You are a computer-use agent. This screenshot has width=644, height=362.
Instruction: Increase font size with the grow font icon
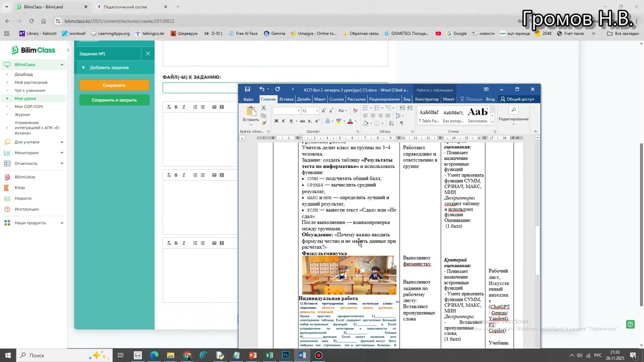click(x=324, y=111)
